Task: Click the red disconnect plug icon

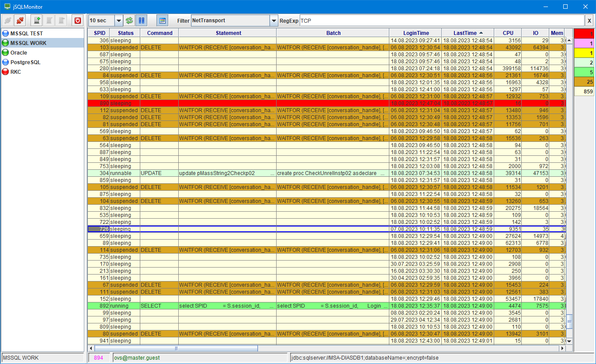Action: (20, 21)
